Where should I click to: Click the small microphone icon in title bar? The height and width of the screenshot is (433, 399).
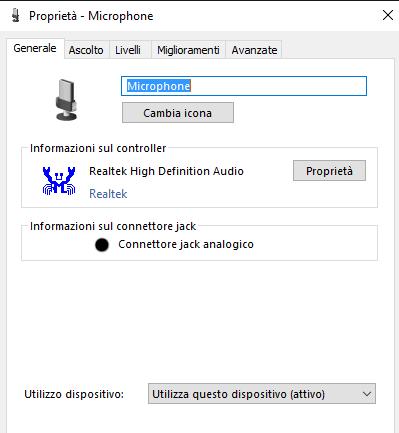[x=15, y=16]
